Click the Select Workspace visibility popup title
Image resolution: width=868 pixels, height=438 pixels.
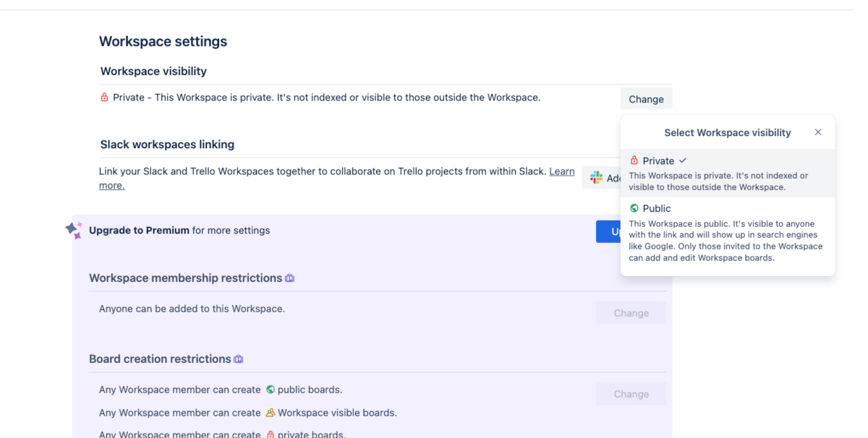click(x=727, y=132)
